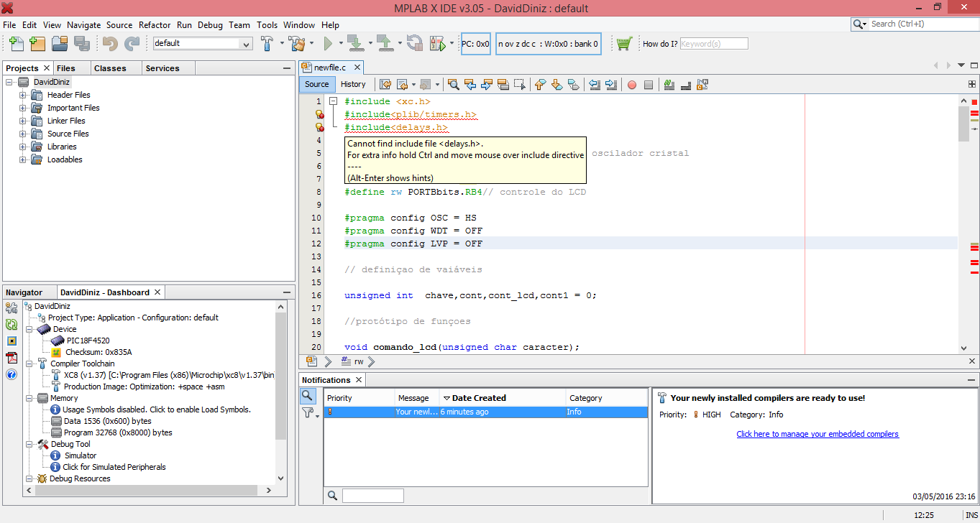Viewport: 980px width, 523px height.
Task: Open the Tools menu
Action: tap(267, 24)
